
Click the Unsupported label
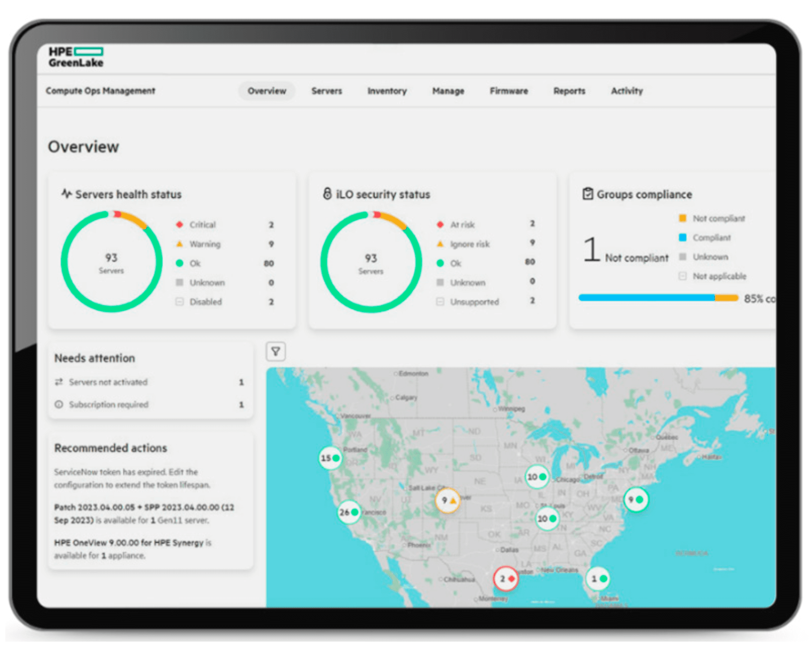point(474,301)
